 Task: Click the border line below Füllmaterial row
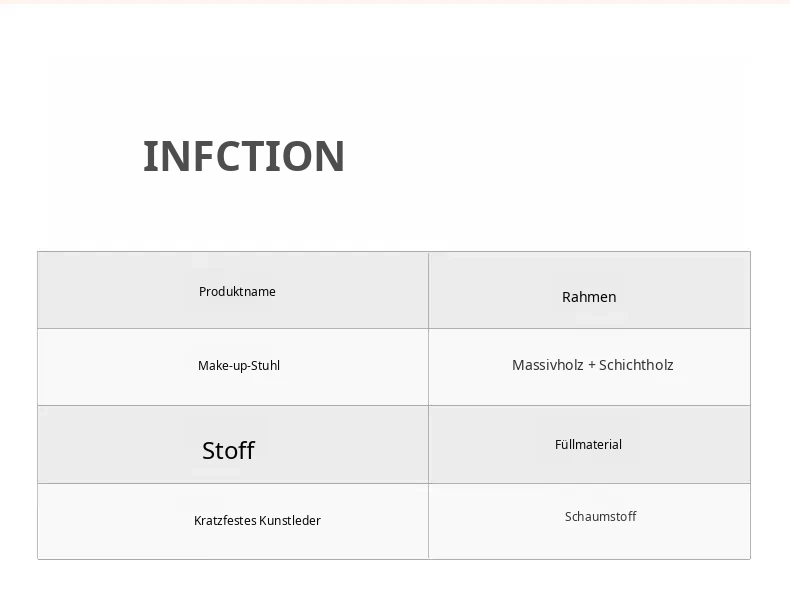tap(589, 484)
